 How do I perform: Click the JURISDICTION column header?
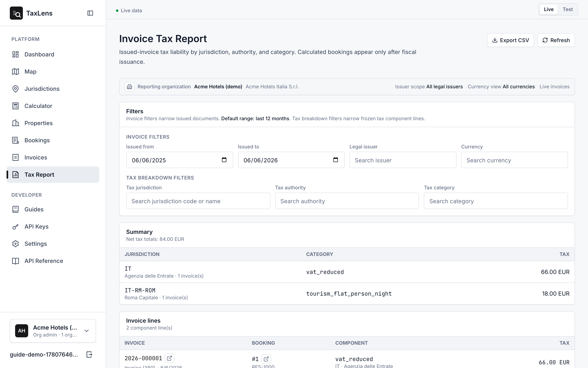click(142, 254)
